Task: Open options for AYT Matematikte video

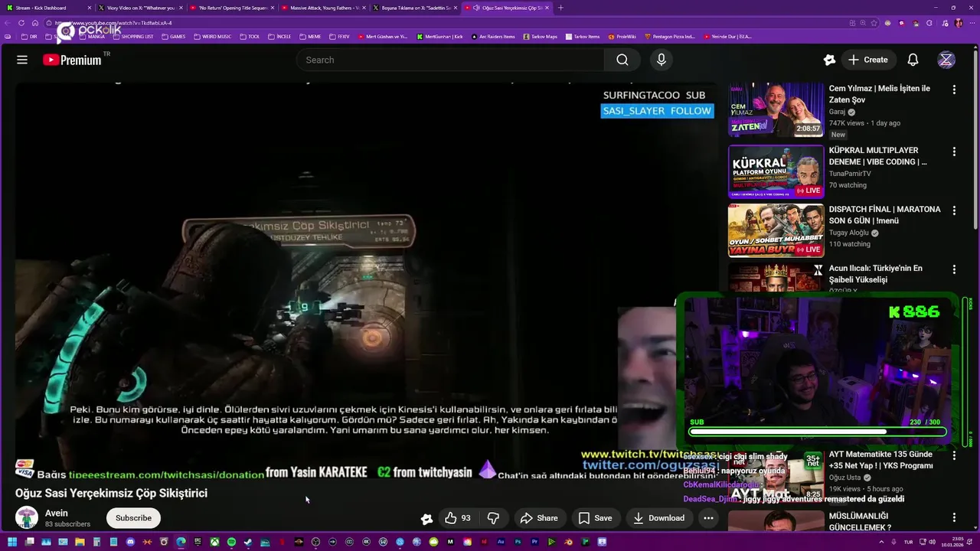Action: [x=954, y=455]
